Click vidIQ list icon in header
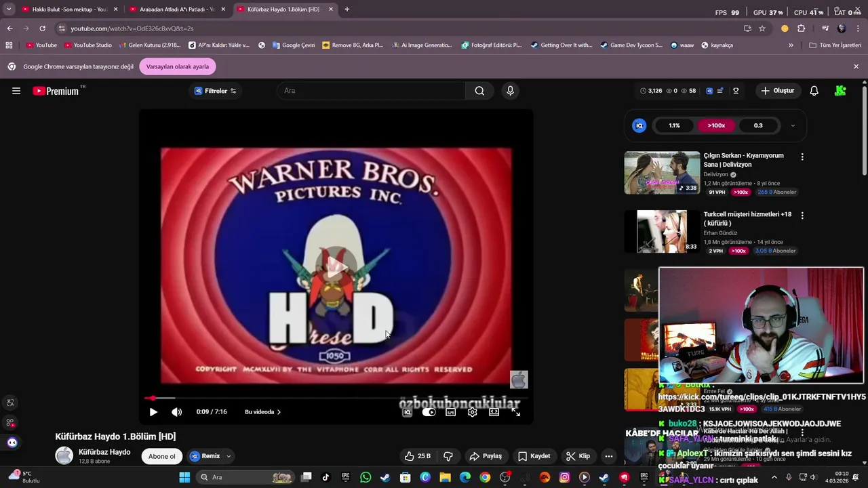The width and height of the screenshot is (868, 488). (x=720, y=91)
